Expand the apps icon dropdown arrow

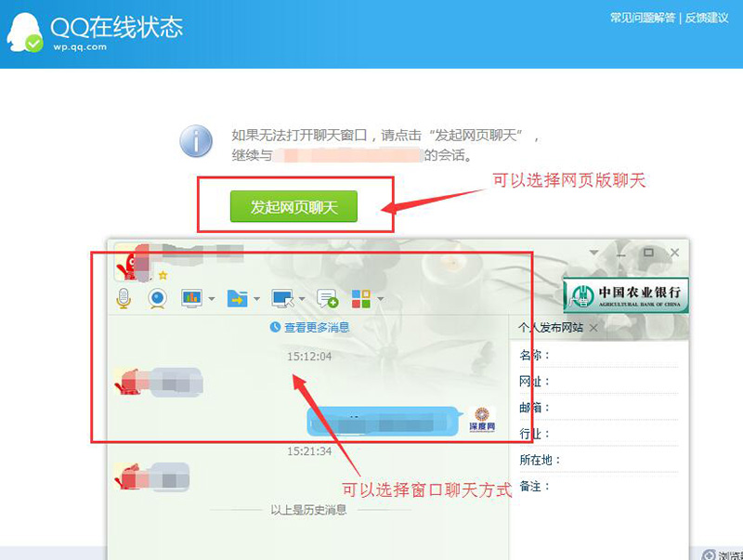click(x=379, y=299)
